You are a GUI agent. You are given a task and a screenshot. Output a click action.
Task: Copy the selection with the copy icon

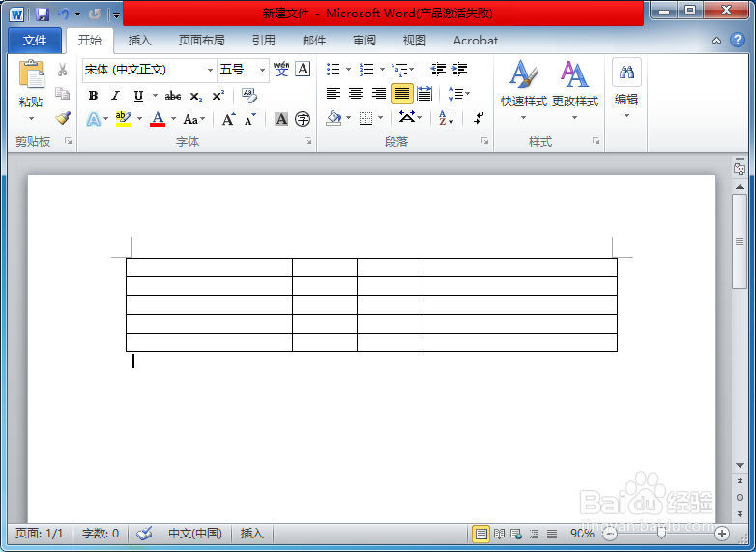pyautogui.click(x=62, y=93)
